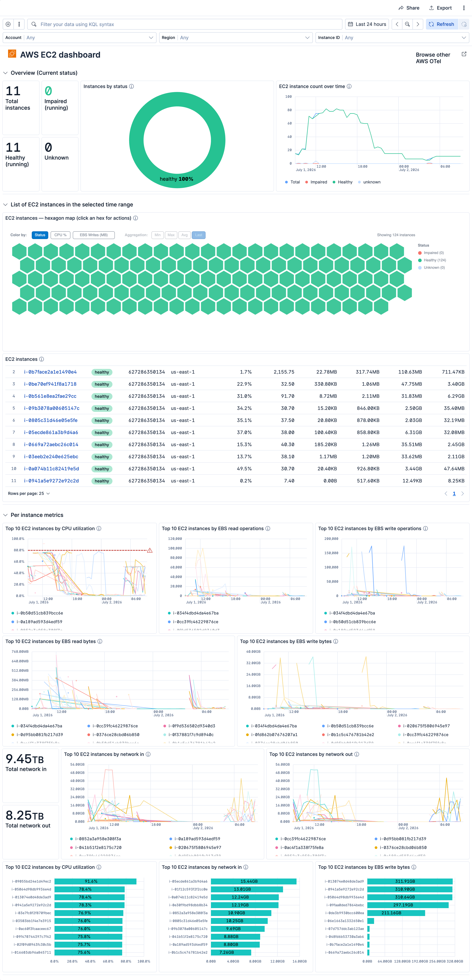Select Avg aggregation
Viewport: 472px width, 980px height.
tap(185, 235)
